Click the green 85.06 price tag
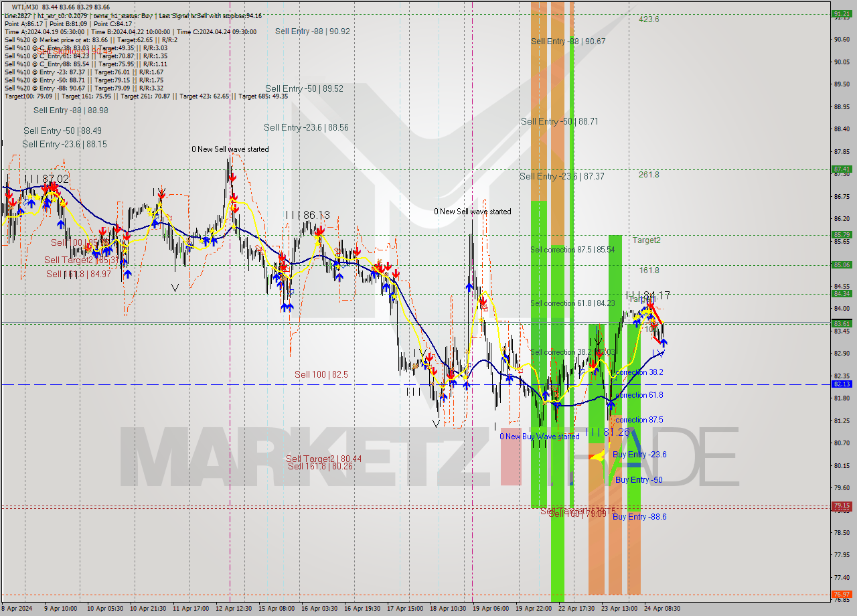 coord(842,264)
